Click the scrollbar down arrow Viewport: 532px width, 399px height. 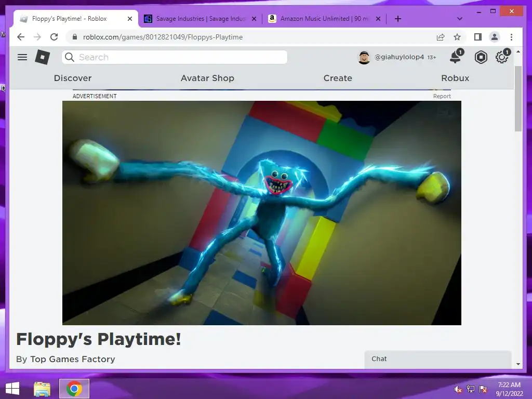518,364
